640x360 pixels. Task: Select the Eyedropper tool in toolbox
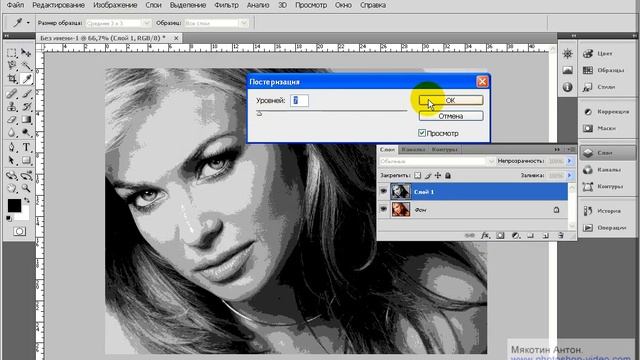[x=26, y=79]
